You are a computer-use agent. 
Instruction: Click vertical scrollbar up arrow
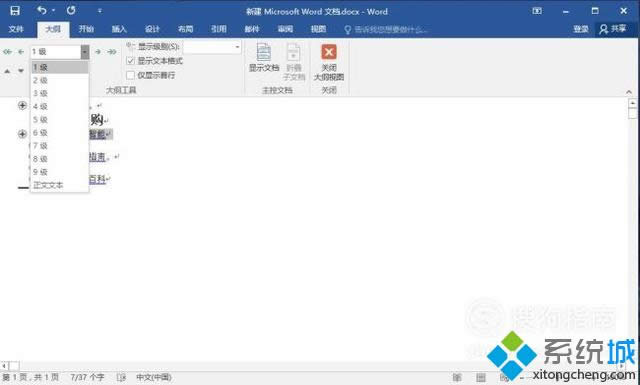click(632, 103)
